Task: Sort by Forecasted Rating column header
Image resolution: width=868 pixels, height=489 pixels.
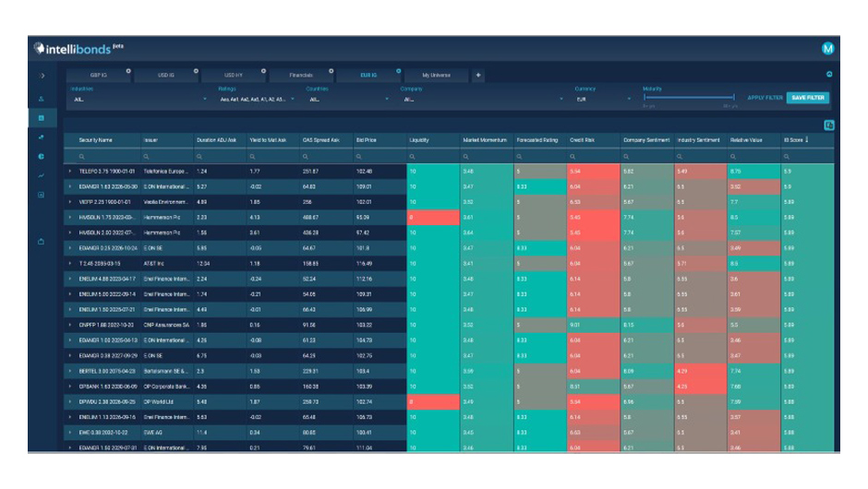Action: tap(537, 140)
